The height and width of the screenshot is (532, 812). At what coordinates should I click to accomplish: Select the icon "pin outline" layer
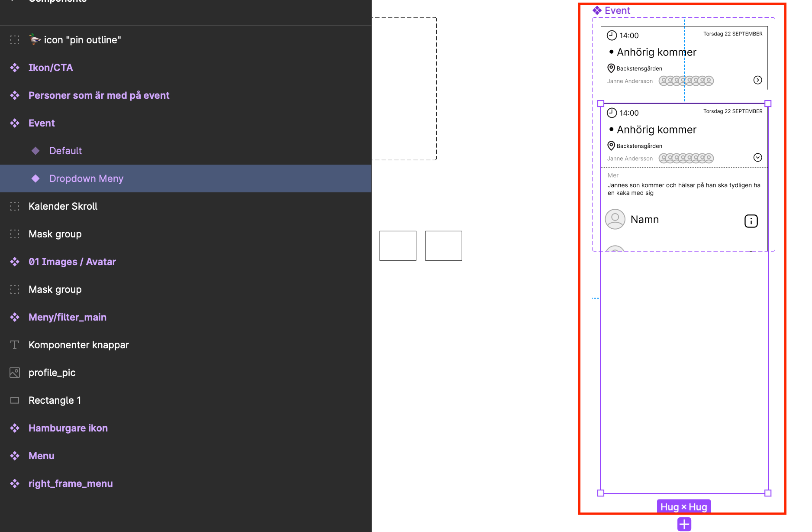(186, 40)
